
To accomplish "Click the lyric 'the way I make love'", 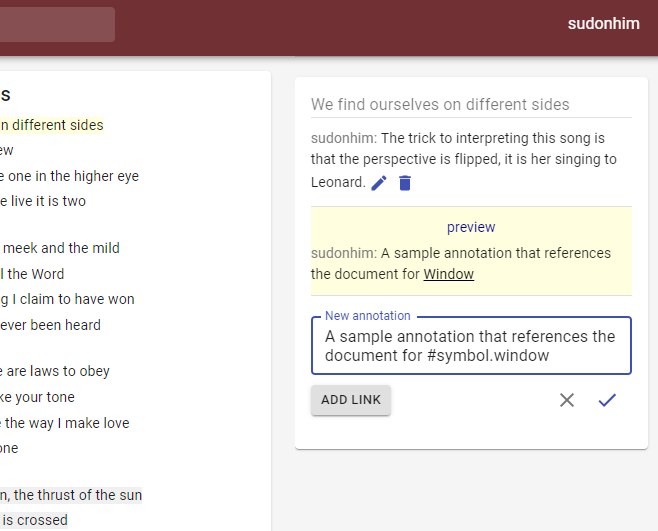I will (x=67, y=423).
